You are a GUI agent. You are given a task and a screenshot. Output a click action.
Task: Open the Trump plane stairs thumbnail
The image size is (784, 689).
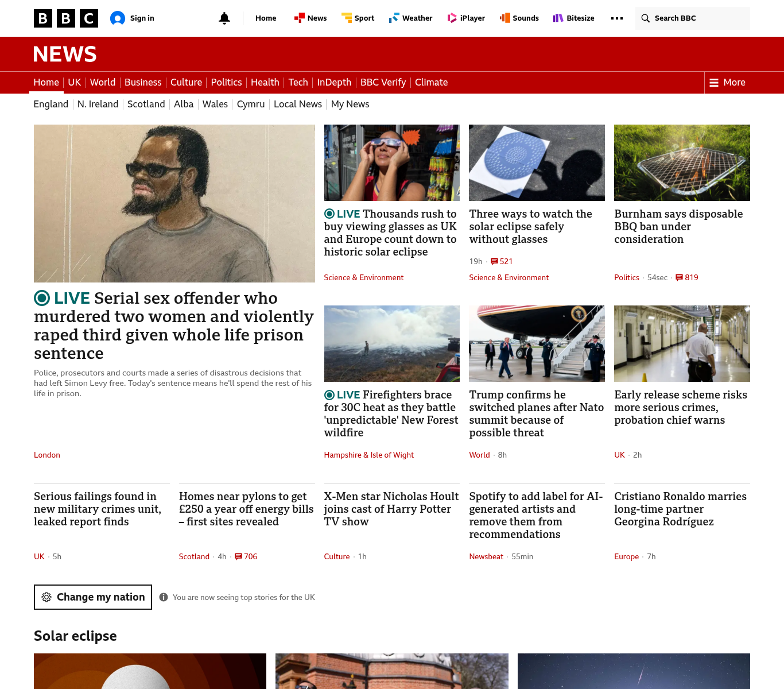coord(537,343)
